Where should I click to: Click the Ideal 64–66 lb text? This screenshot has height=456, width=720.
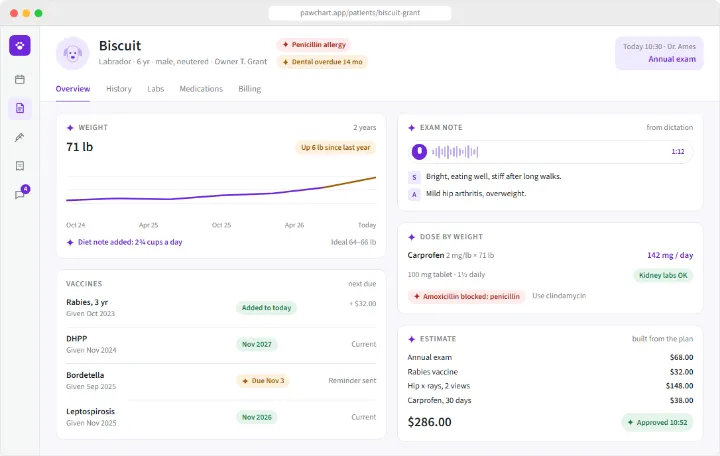[x=354, y=242]
